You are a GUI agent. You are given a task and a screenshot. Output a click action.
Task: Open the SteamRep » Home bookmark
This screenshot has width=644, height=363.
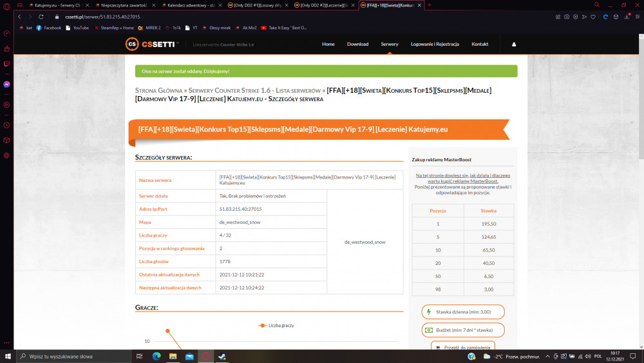coord(114,28)
